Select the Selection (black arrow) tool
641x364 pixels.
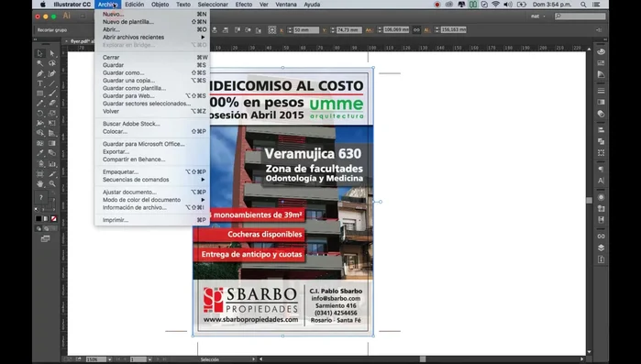pyautogui.click(x=39, y=53)
